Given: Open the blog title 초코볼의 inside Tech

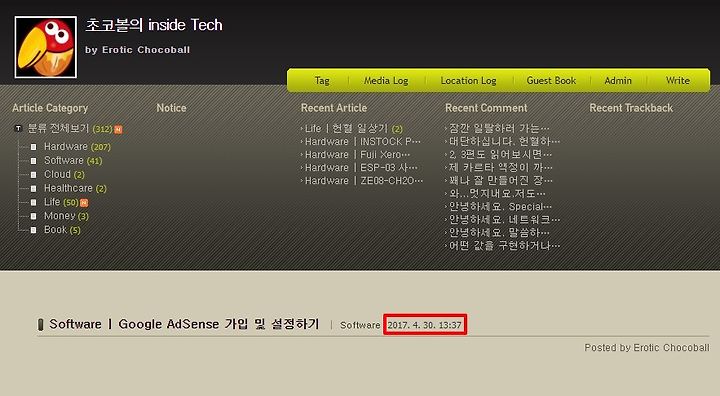Looking at the screenshot, I should 154,25.
